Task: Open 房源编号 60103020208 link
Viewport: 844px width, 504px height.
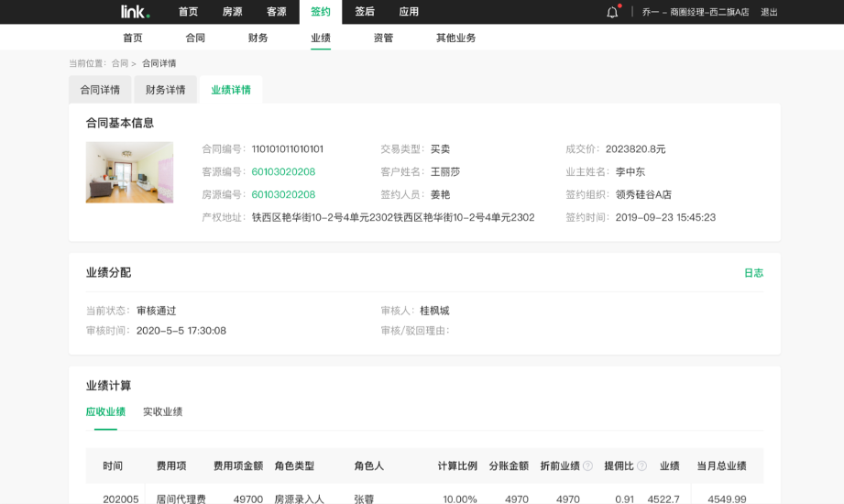Action: (x=283, y=195)
